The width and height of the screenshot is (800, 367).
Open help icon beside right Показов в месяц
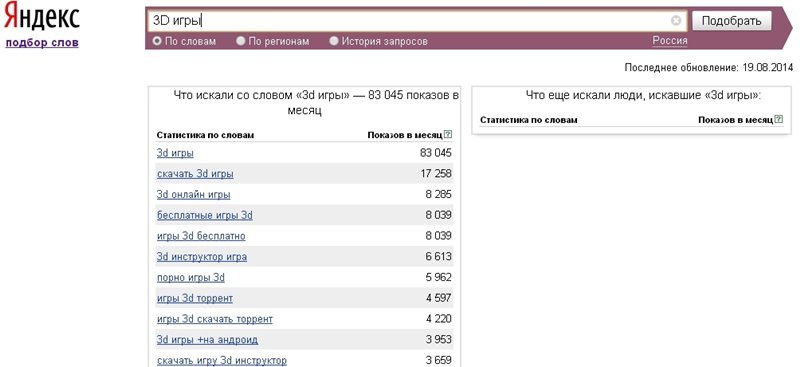pos(779,119)
